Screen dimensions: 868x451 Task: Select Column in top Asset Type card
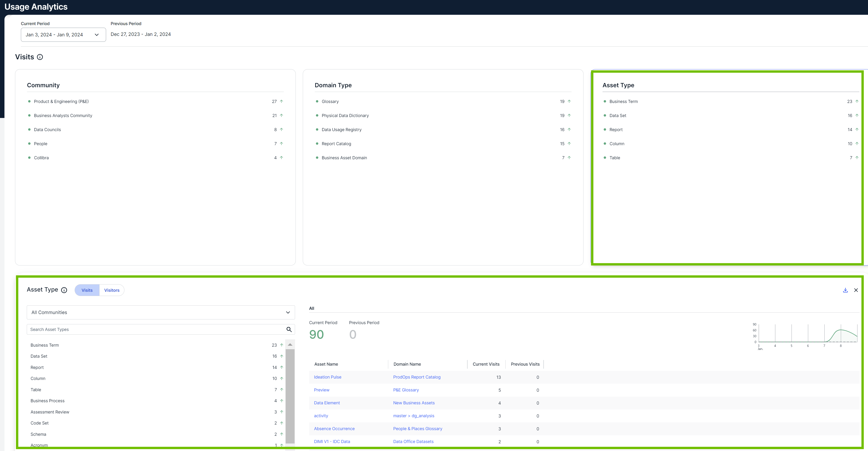pos(731,144)
